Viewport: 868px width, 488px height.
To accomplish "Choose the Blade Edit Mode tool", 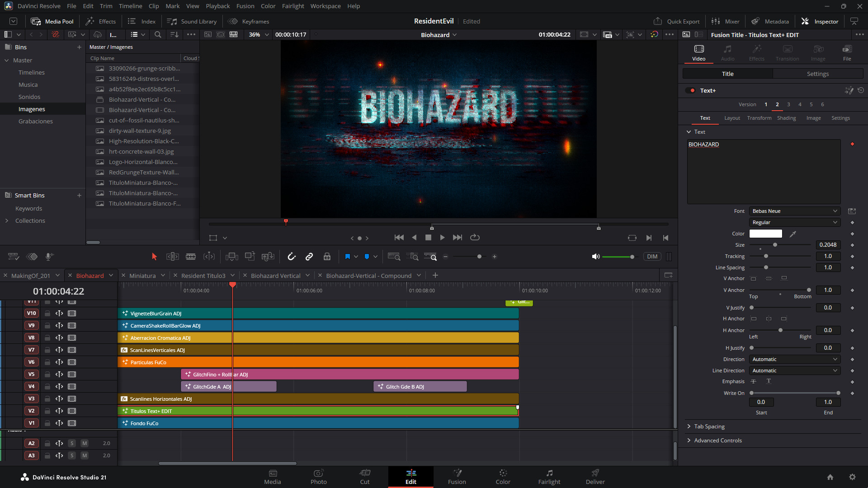I will click(191, 257).
